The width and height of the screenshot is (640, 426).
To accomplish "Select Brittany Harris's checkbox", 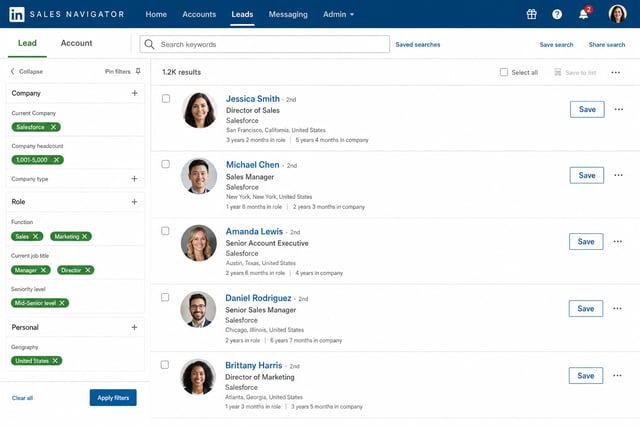I will (164, 365).
